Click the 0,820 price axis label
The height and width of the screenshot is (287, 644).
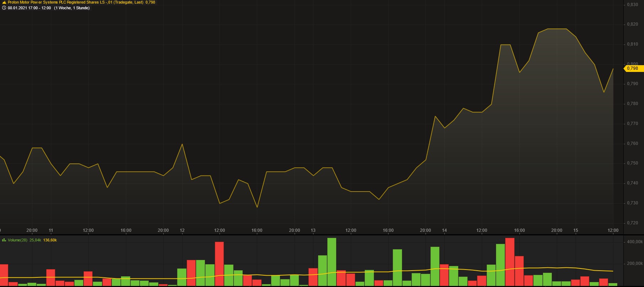[x=632, y=24]
